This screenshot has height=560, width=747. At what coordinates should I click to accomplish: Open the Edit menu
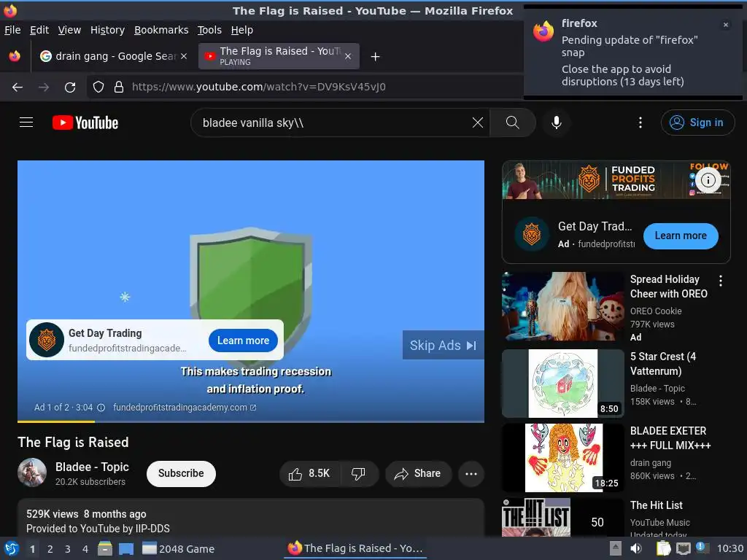tap(39, 30)
